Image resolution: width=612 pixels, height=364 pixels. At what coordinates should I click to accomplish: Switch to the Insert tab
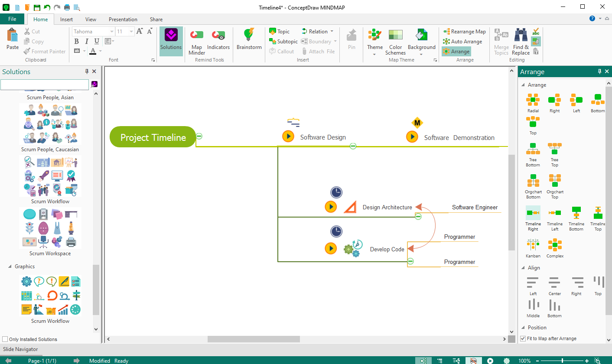pos(66,19)
